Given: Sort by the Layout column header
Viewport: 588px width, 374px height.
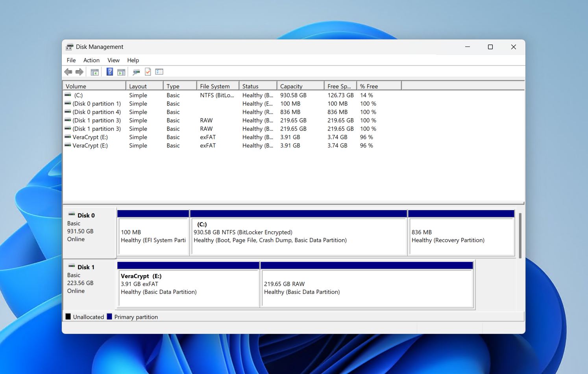Looking at the screenshot, I should click(144, 86).
